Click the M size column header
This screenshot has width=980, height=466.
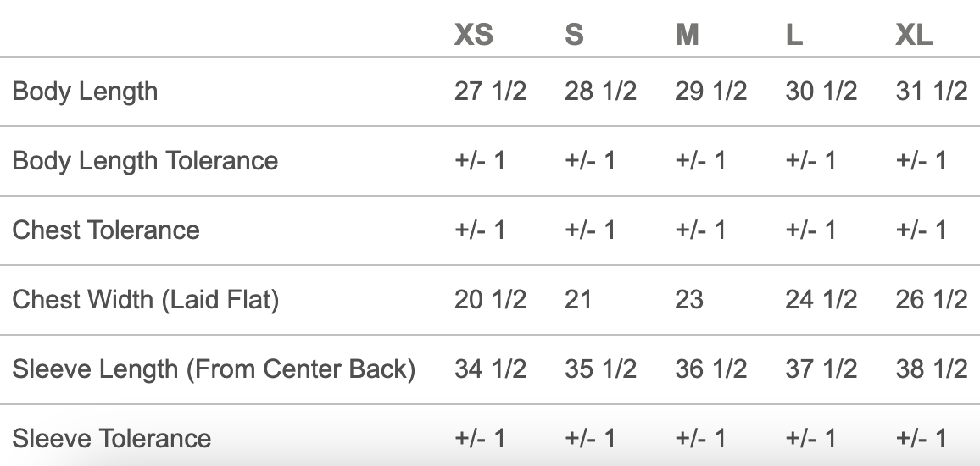coord(687,36)
